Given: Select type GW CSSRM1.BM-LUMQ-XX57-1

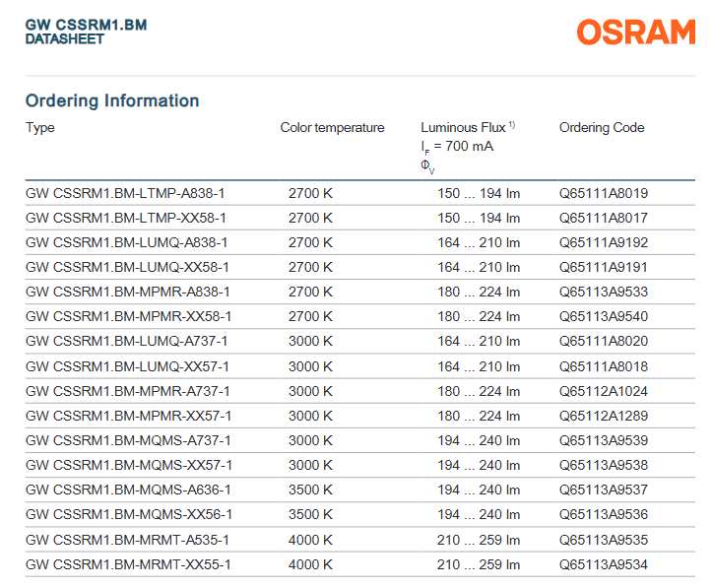Looking at the screenshot, I should click(127, 366).
